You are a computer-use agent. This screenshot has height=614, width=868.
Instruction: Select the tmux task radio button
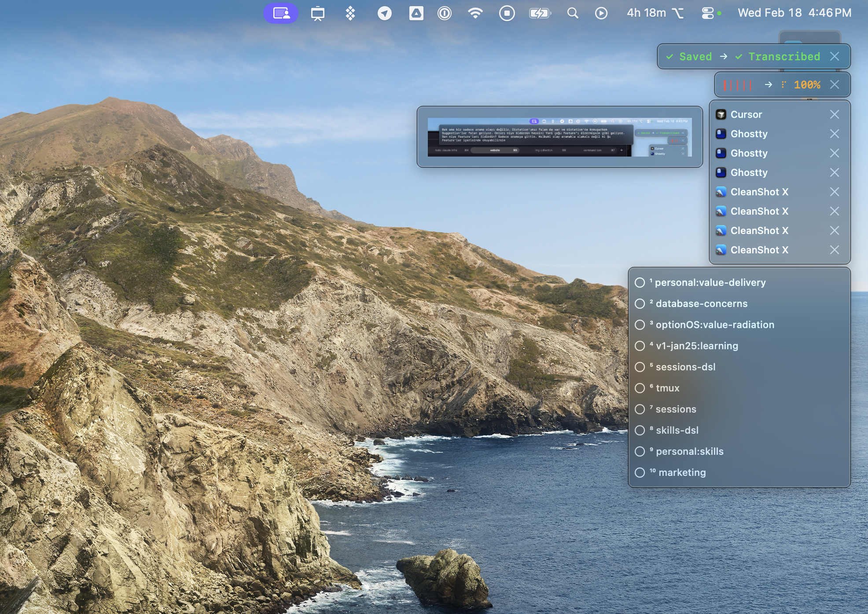click(x=640, y=388)
